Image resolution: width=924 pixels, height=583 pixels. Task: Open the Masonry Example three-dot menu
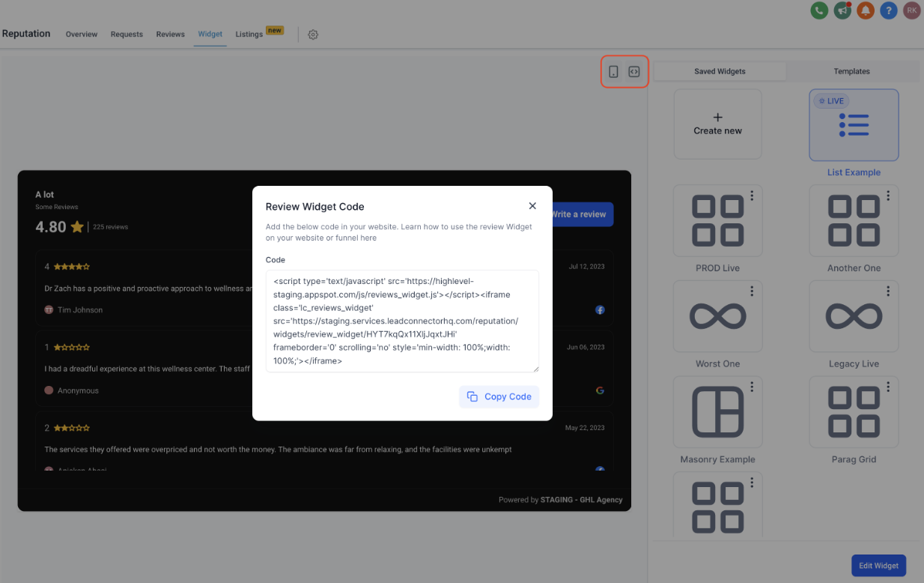click(x=752, y=387)
